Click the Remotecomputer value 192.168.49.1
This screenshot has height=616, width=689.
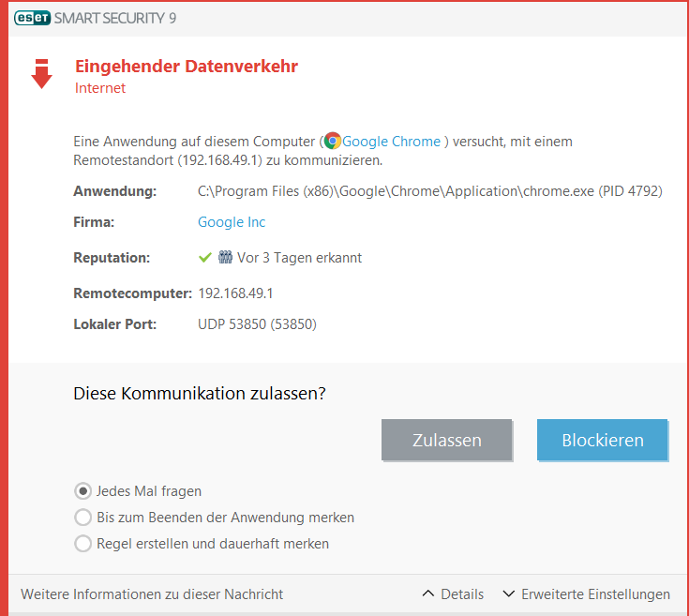[x=235, y=293]
